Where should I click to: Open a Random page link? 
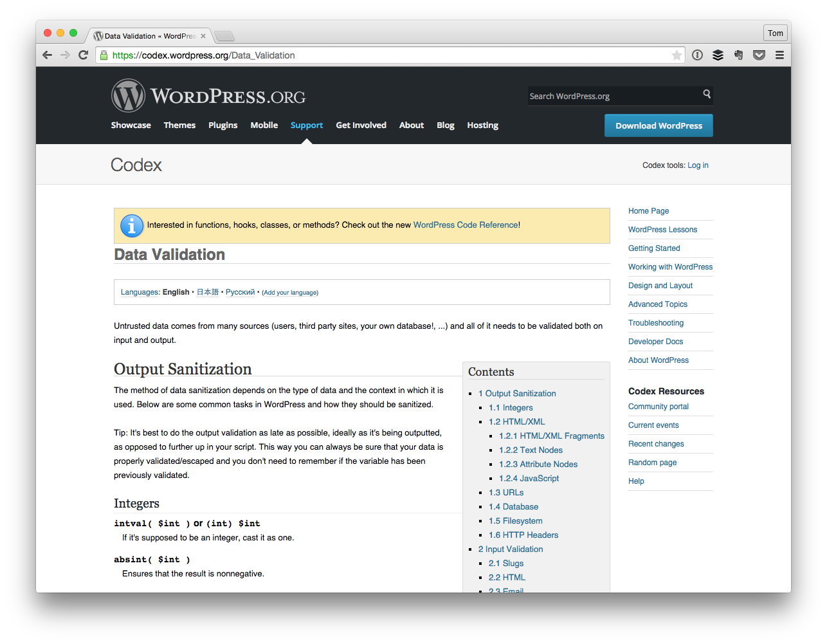(652, 463)
